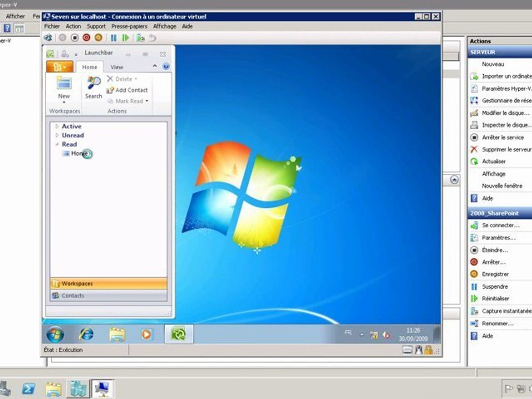Open the orange Launchbar application menu button

point(60,67)
